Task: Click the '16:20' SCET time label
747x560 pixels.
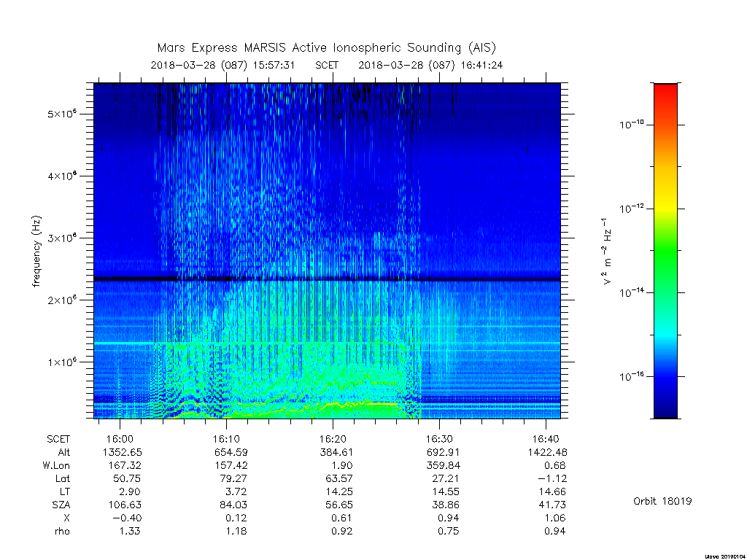Action: 333,438
